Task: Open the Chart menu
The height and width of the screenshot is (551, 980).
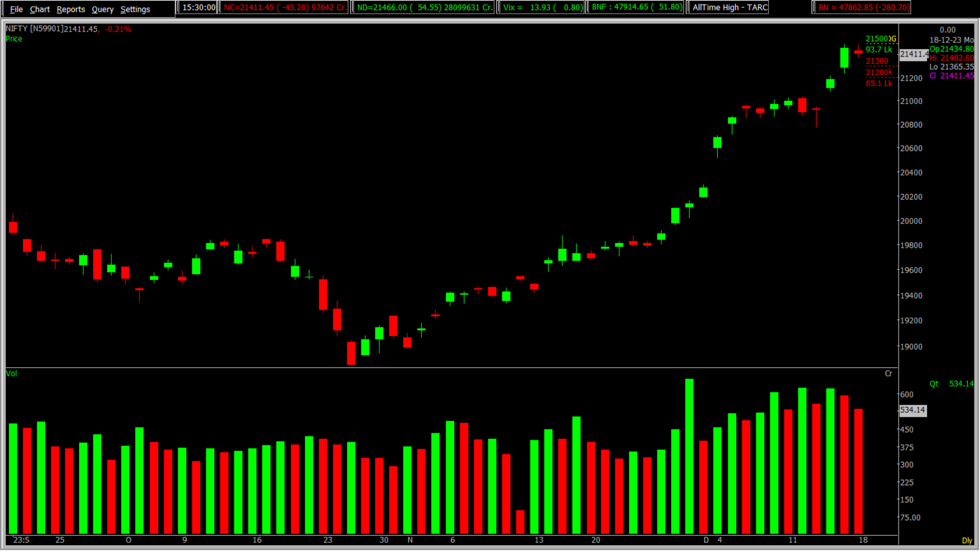Action: (x=39, y=9)
